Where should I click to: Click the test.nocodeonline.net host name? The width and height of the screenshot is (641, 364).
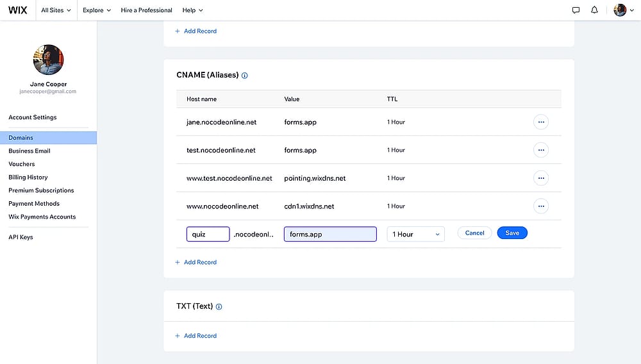click(x=221, y=151)
